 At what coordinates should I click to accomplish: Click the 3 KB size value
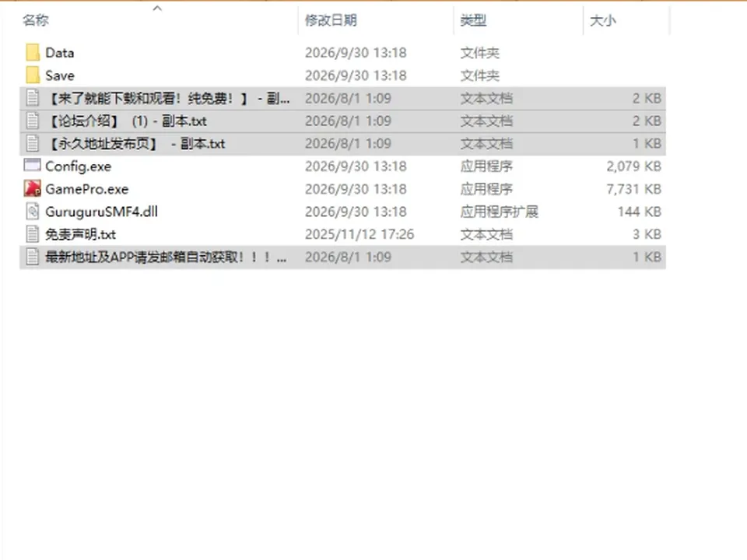647,234
